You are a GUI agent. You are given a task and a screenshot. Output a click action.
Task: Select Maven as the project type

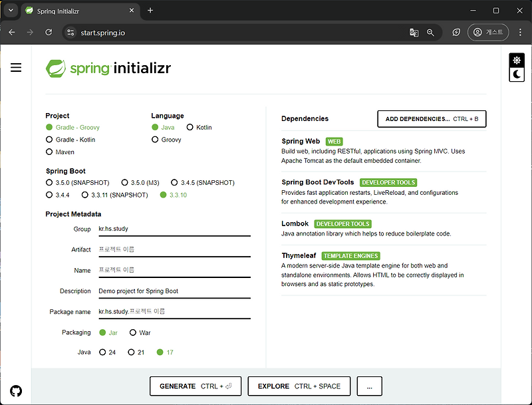[x=48, y=152]
